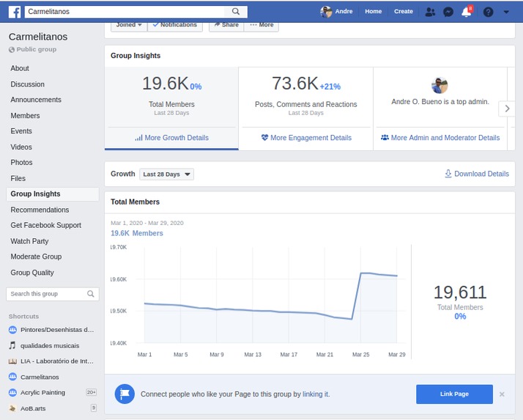Viewport: 523px width, 420px height.
Task: Select Group Insights in the sidebar
Action: pyautogui.click(x=52, y=194)
